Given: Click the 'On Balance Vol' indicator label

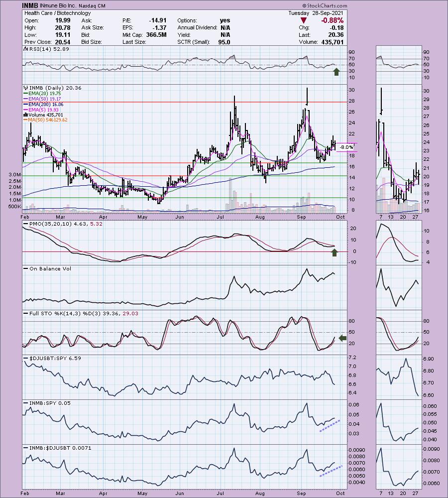Looking at the screenshot, I should (x=50, y=269).
